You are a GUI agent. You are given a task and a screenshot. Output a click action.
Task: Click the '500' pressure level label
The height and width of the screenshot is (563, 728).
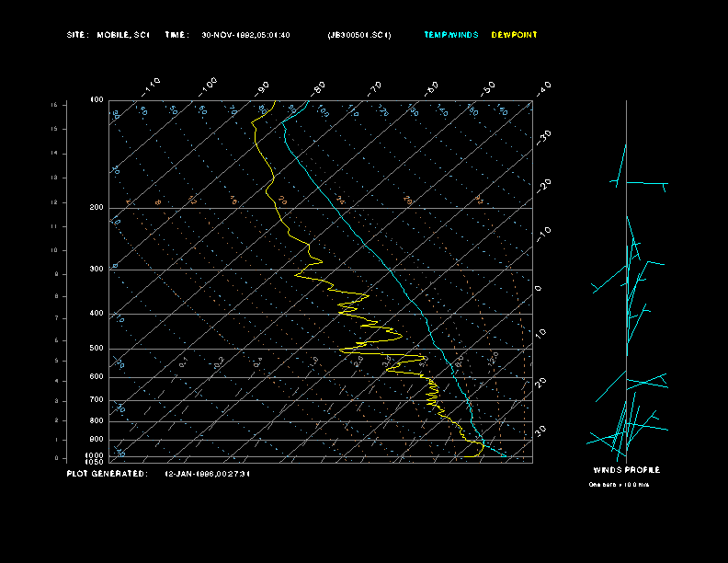pos(97,349)
